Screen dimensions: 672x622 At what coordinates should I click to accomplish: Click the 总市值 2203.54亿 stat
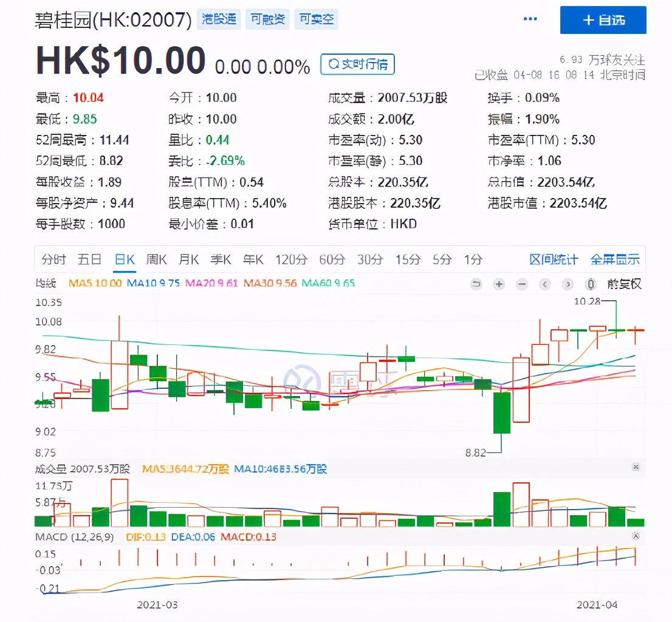tap(541, 182)
